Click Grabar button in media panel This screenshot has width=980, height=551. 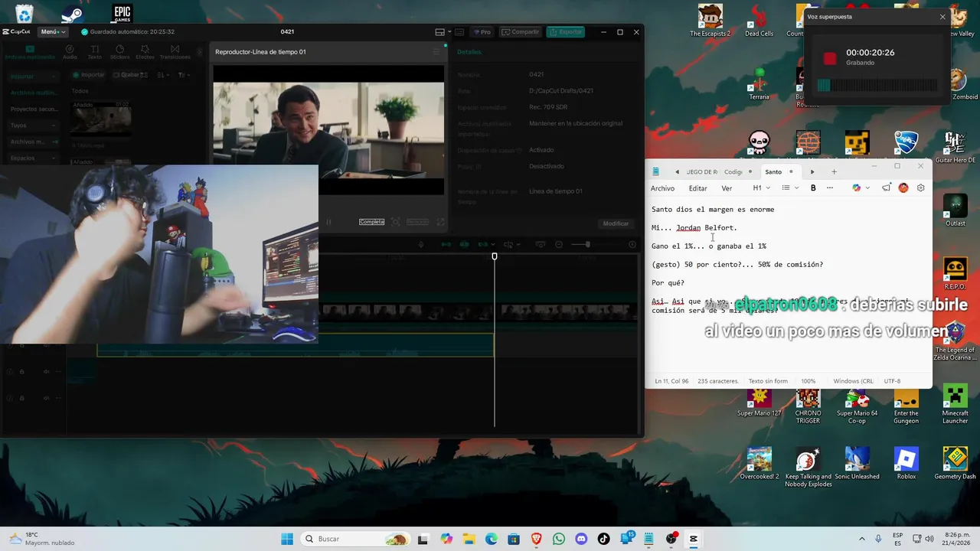pos(127,75)
